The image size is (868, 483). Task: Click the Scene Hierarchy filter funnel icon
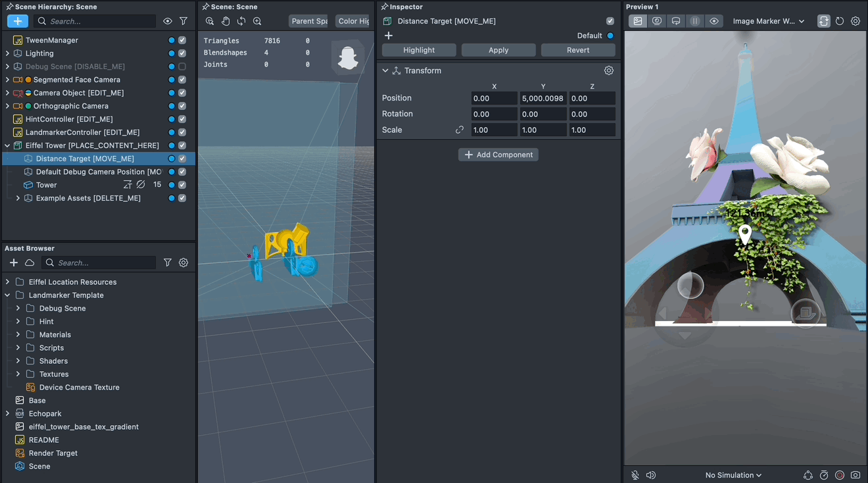(183, 21)
